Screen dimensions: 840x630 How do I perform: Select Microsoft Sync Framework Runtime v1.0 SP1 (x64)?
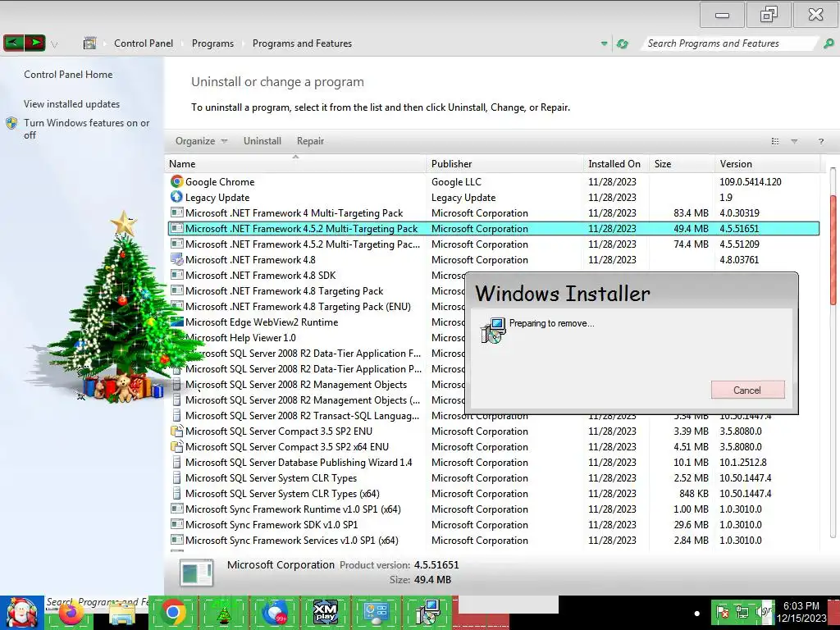click(493, 509)
